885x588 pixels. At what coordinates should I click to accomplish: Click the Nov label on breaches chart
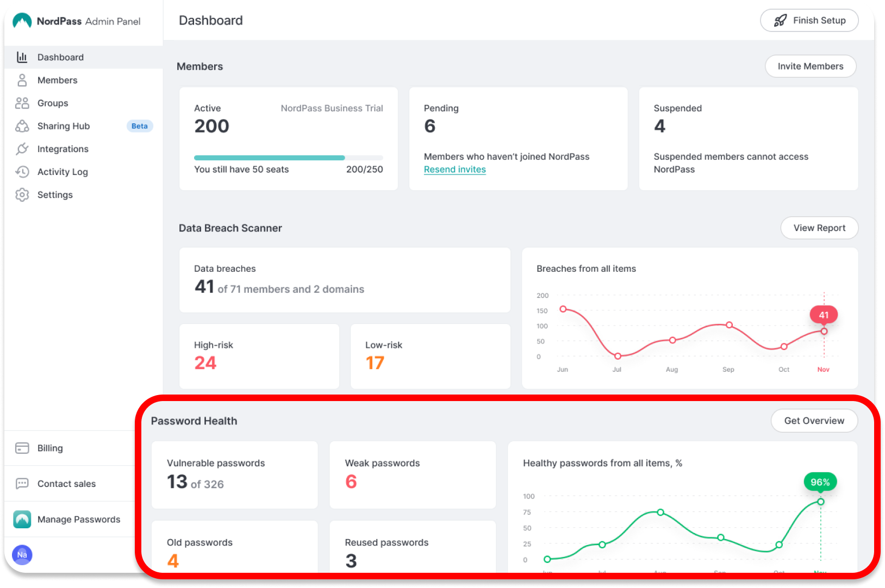(824, 370)
